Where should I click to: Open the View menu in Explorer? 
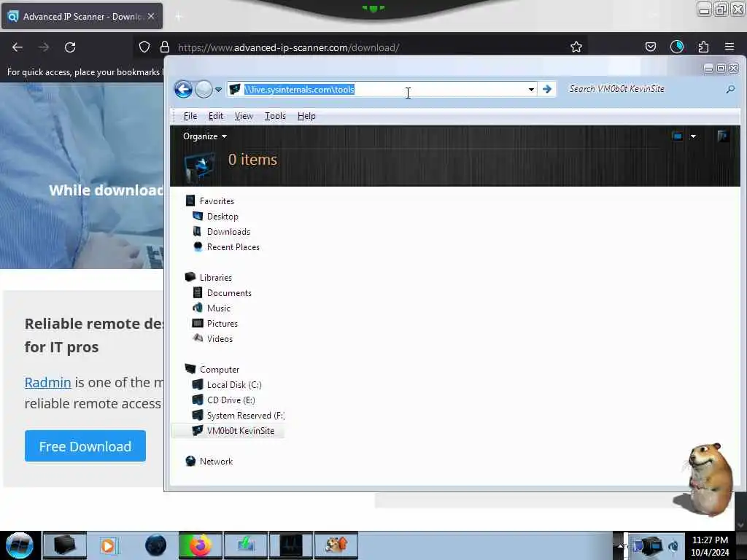click(x=244, y=116)
